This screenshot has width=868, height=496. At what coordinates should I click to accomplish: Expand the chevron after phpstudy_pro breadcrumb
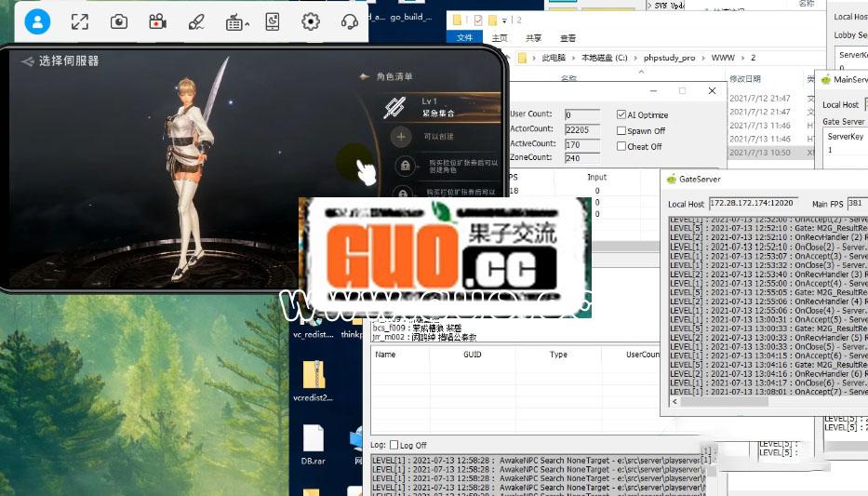(x=703, y=58)
